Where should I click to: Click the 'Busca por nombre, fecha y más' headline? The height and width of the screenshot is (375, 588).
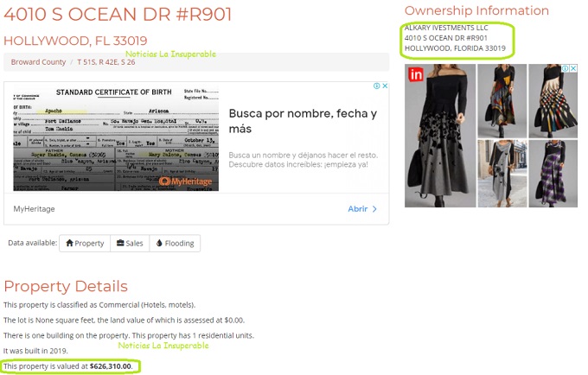click(303, 121)
